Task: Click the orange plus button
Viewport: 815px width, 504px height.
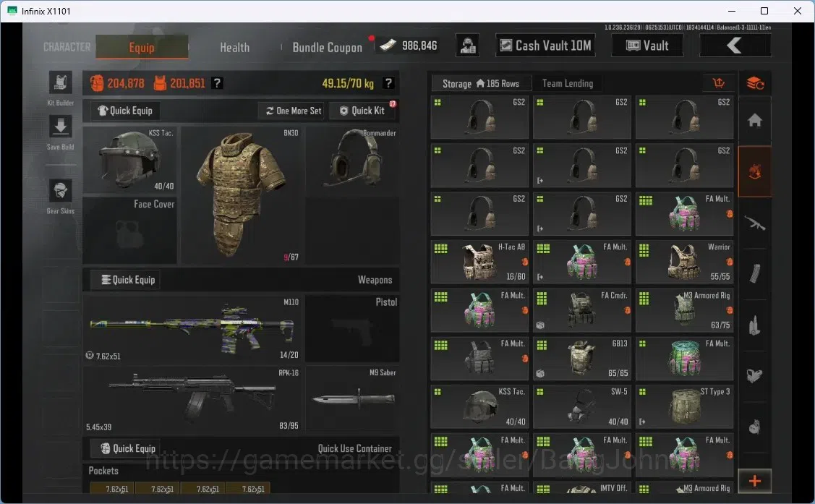Action: click(x=755, y=481)
